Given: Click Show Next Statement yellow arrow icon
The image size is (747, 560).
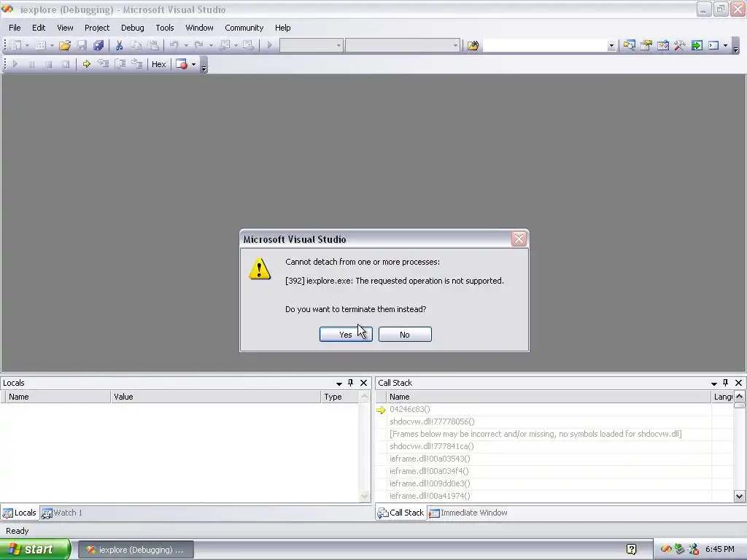Looking at the screenshot, I should point(86,64).
